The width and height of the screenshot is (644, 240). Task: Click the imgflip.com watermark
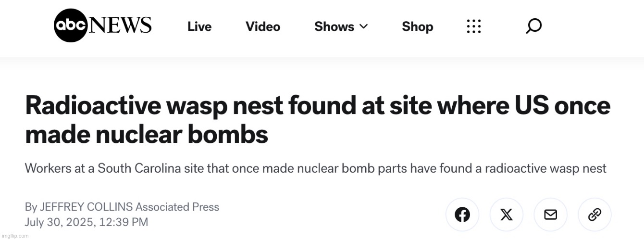click(15, 236)
